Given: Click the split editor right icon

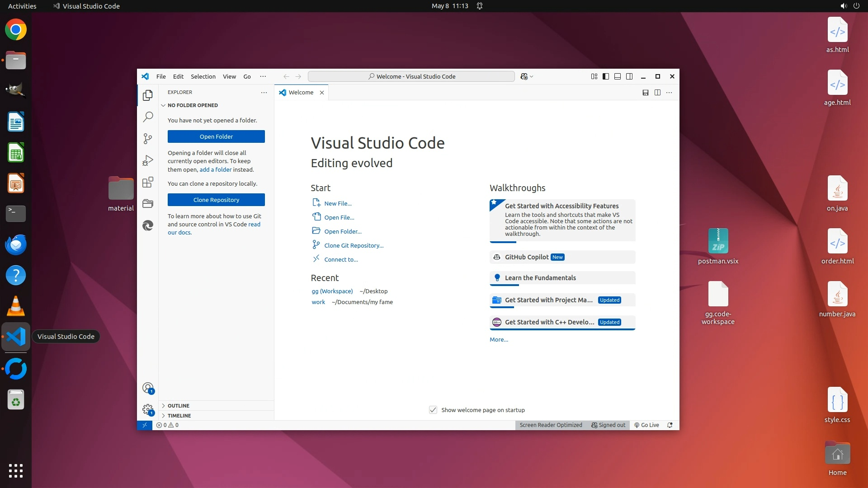Looking at the screenshot, I should click(657, 93).
